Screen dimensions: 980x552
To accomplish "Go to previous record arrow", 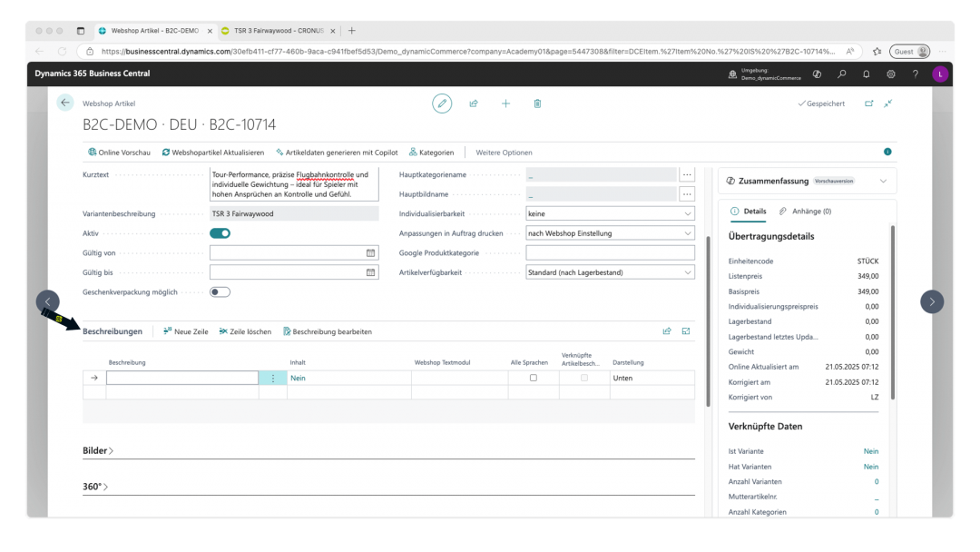I will tap(47, 302).
